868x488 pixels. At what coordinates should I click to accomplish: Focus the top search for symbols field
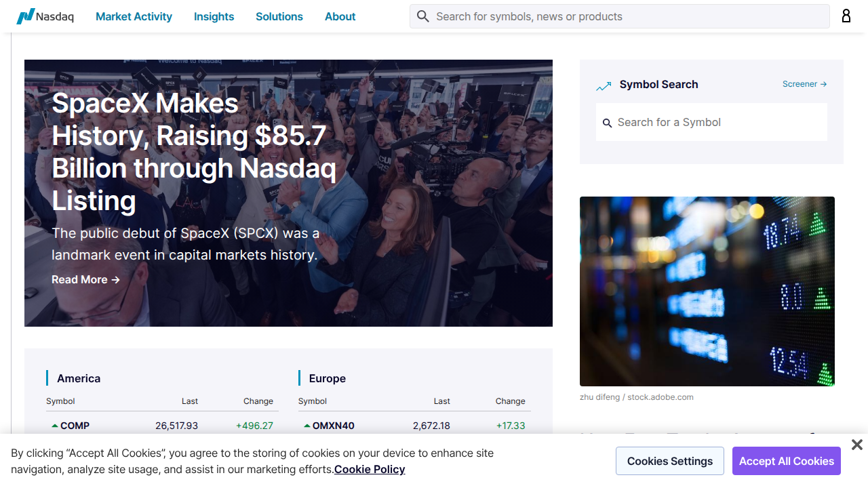(x=620, y=16)
